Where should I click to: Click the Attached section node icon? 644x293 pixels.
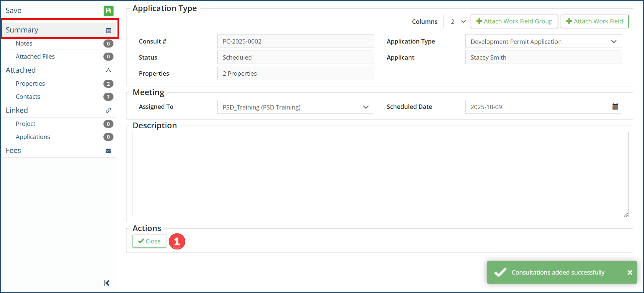click(x=108, y=70)
